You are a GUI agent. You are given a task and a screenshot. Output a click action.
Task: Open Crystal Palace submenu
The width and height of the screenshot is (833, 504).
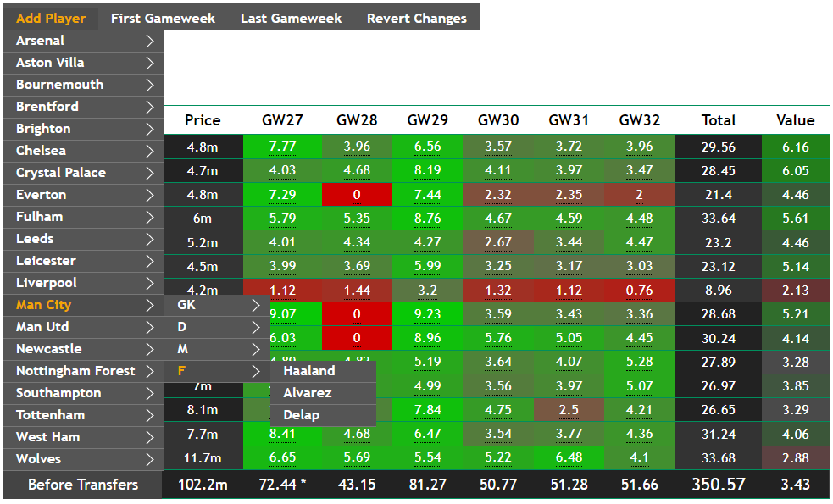[x=84, y=173]
